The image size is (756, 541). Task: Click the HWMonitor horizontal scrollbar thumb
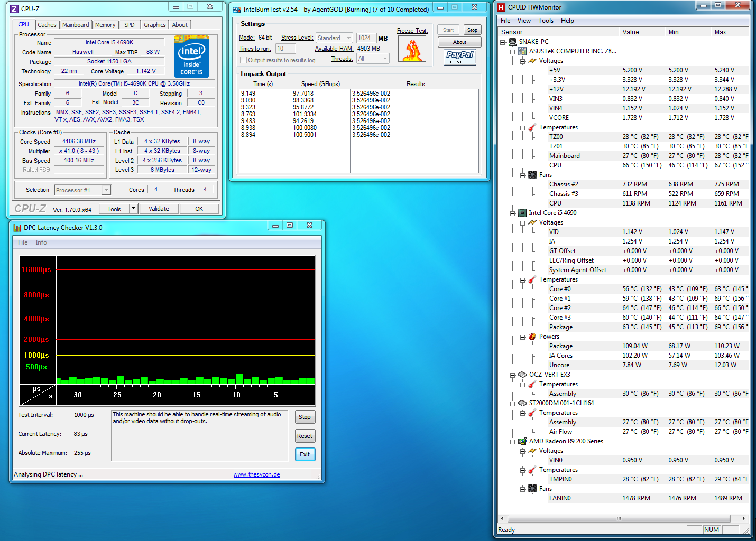[619, 518]
